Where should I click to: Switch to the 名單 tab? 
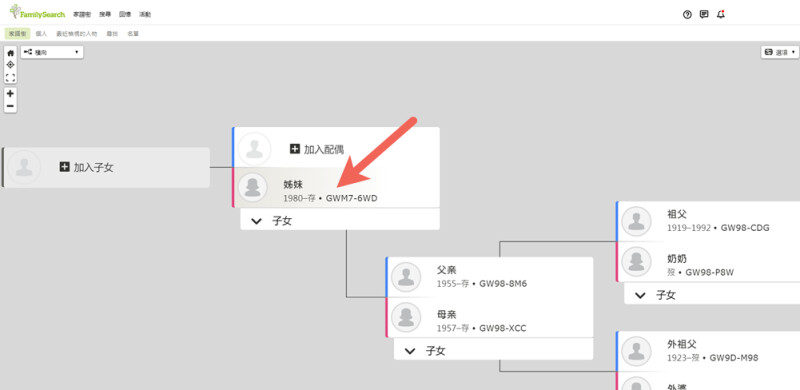tap(133, 34)
